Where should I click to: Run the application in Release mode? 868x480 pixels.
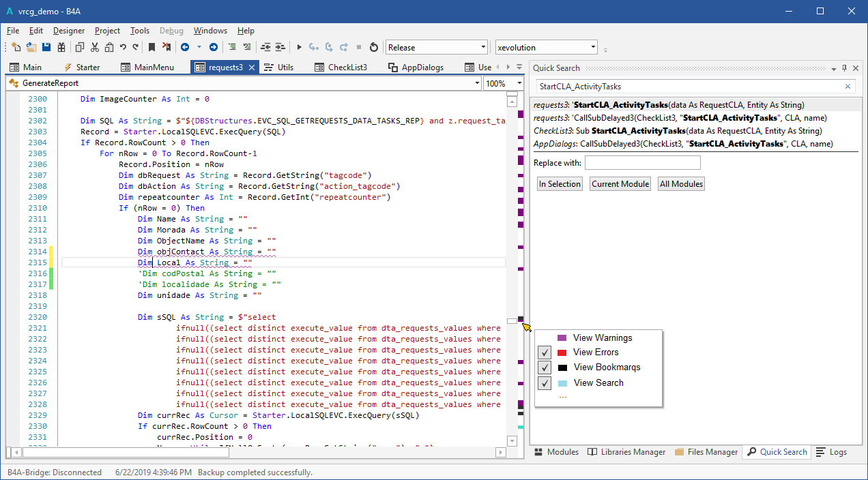pyautogui.click(x=299, y=46)
